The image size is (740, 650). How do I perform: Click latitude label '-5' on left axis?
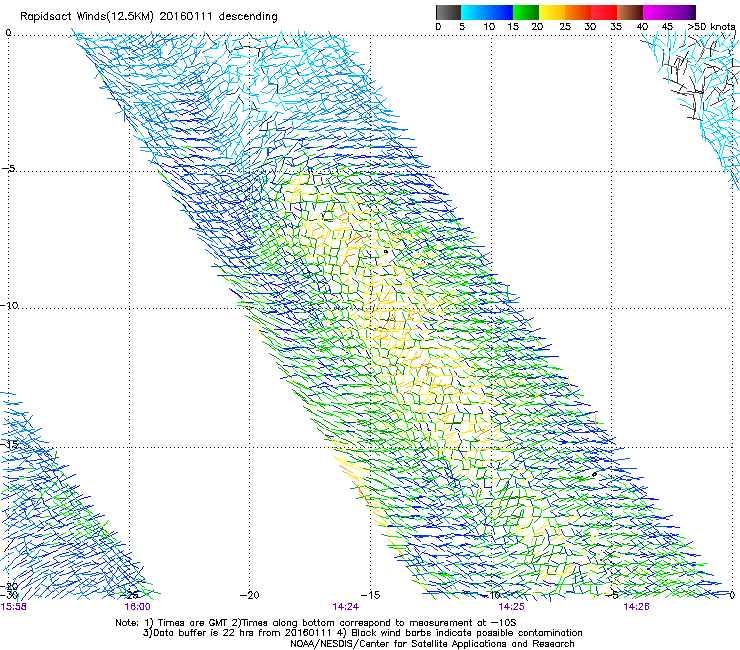(8, 169)
